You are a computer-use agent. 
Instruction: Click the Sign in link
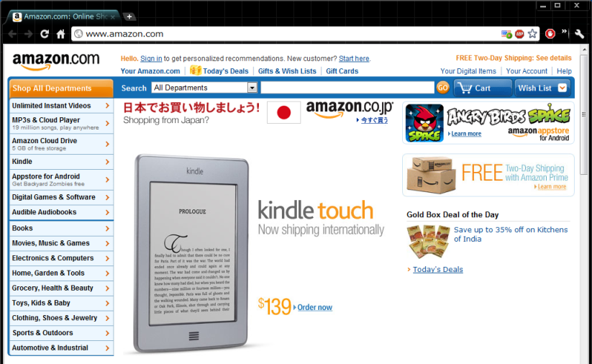coord(151,58)
